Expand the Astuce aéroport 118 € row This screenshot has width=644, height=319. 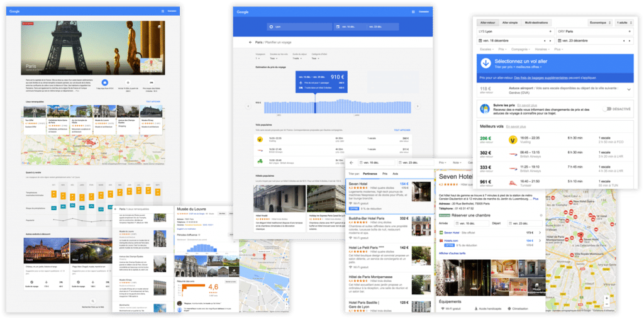[x=628, y=89]
